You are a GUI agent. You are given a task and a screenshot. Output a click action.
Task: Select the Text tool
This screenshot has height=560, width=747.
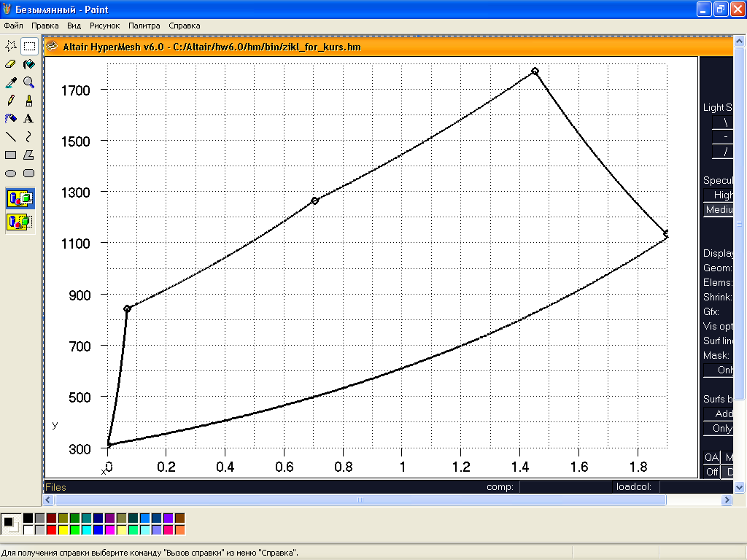(29, 119)
